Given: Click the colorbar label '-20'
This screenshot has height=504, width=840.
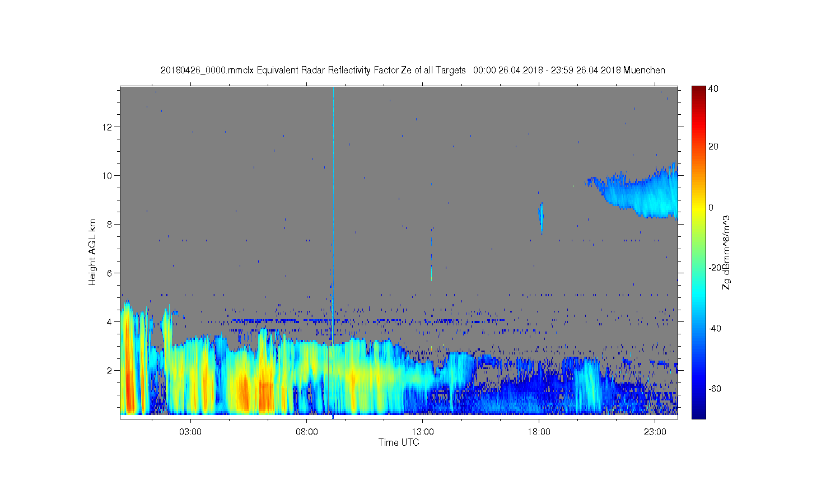Looking at the screenshot, I should 715,268.
